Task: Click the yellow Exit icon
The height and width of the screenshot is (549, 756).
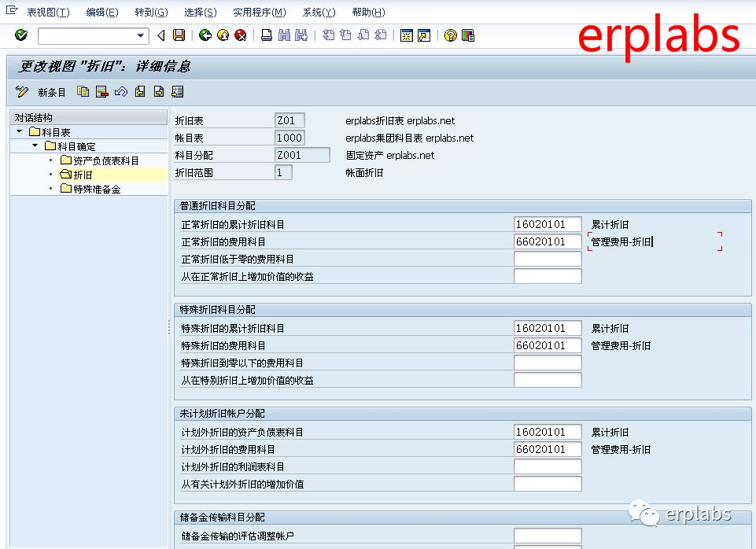Action: point(223,35)
